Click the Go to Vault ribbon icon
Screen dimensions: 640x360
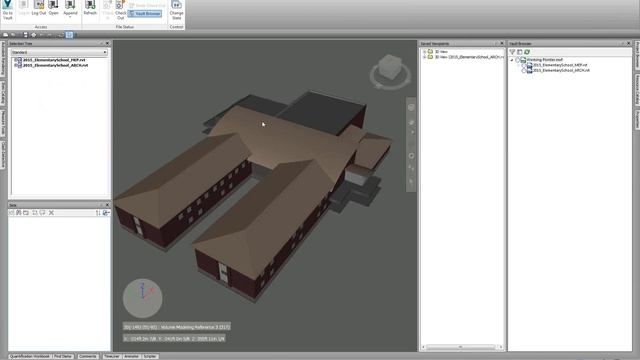click(7, 10)
